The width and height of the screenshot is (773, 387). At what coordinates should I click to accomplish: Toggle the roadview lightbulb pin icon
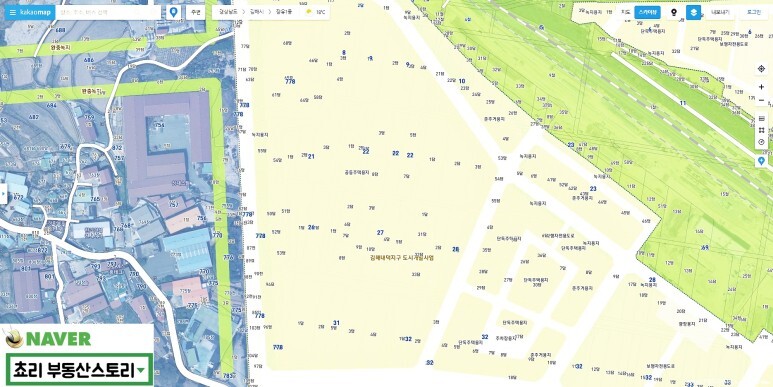point(674,12)
